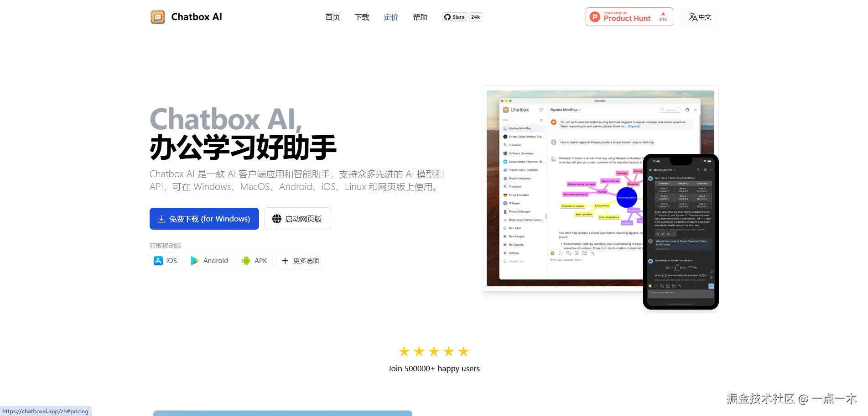Click 免费下载 (for Windows) button
This screenshot has width=868, height=416.
tap(204, 219)
